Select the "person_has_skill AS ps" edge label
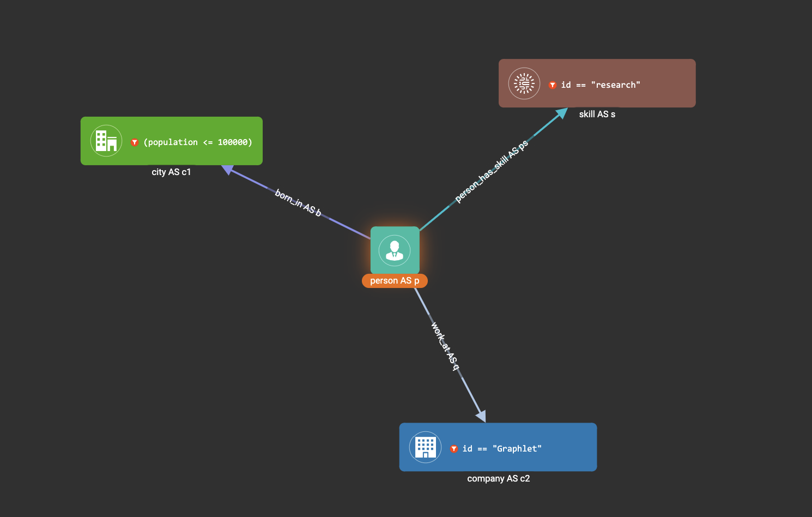812x517 pixels. [492, 171]
